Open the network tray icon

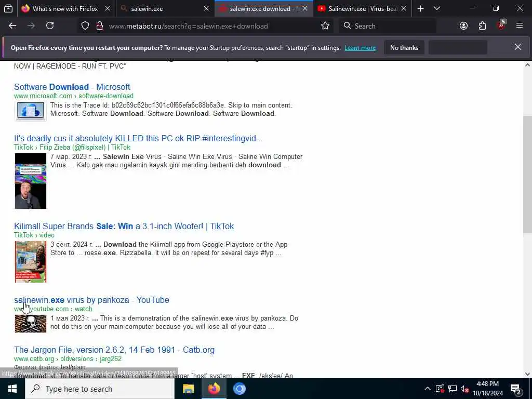453,389
